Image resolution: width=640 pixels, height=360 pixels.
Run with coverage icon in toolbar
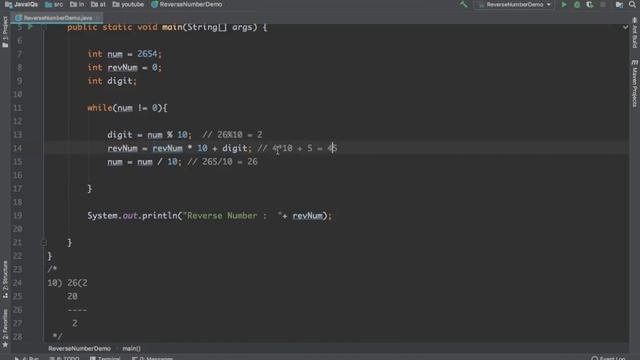pos(590,4)
